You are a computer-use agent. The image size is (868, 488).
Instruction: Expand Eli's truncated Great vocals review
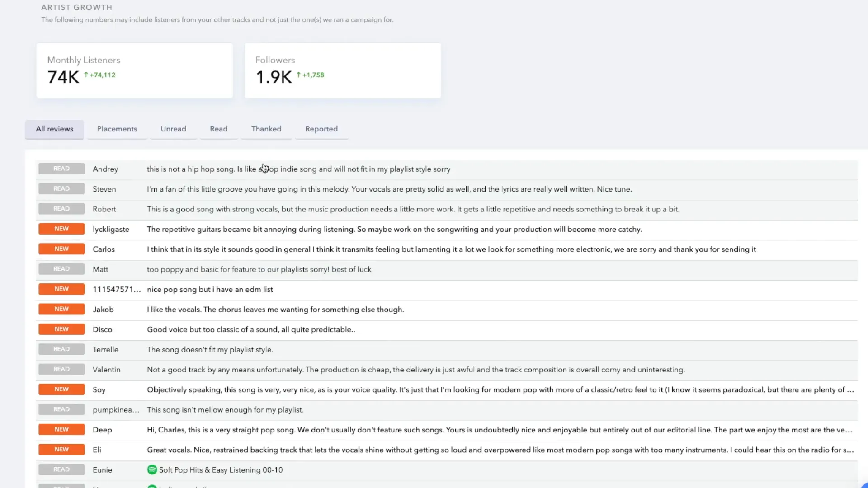(x=500, y=450)
